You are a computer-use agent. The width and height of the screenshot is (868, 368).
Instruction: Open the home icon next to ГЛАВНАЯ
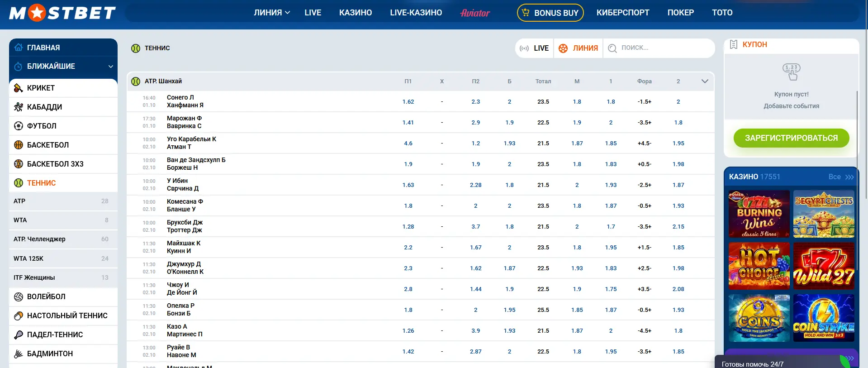(x=19, y=48)
